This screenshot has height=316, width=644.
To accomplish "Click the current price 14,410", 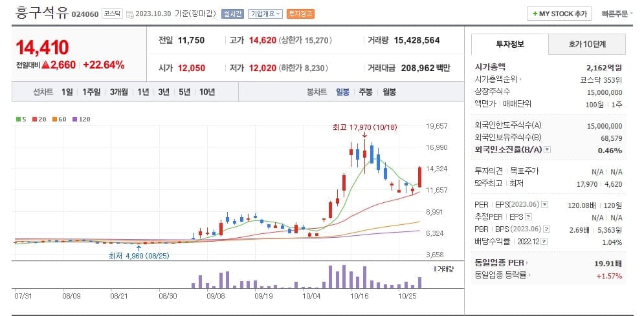I will pyautogui.click(x=42, y=48).
